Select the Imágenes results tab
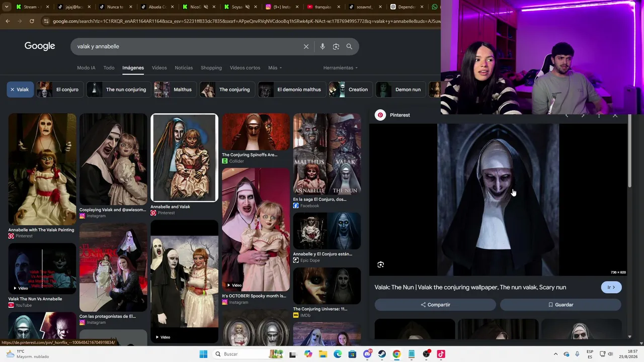Image resolution: width=644 pixels, height=362 pixels. [x=133, y=68]
